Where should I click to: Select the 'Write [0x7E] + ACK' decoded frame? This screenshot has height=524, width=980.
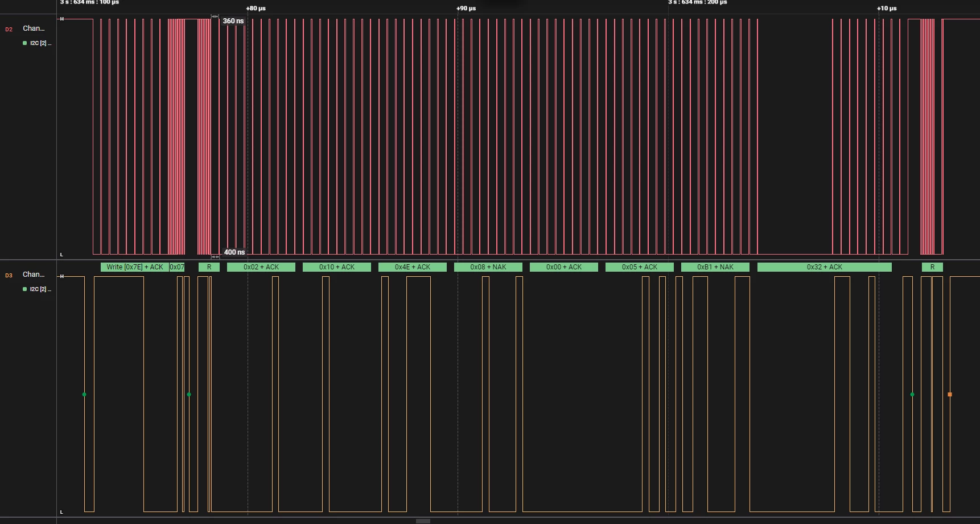point(135,267)
